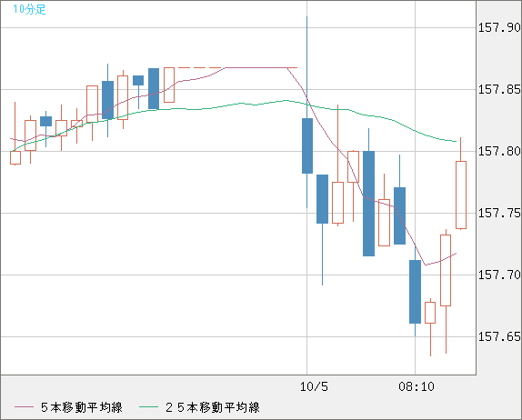Click the 10分足 timeframe label
Image resolution: width=522 pixels, height=420 pixels.
click(29, 9)
